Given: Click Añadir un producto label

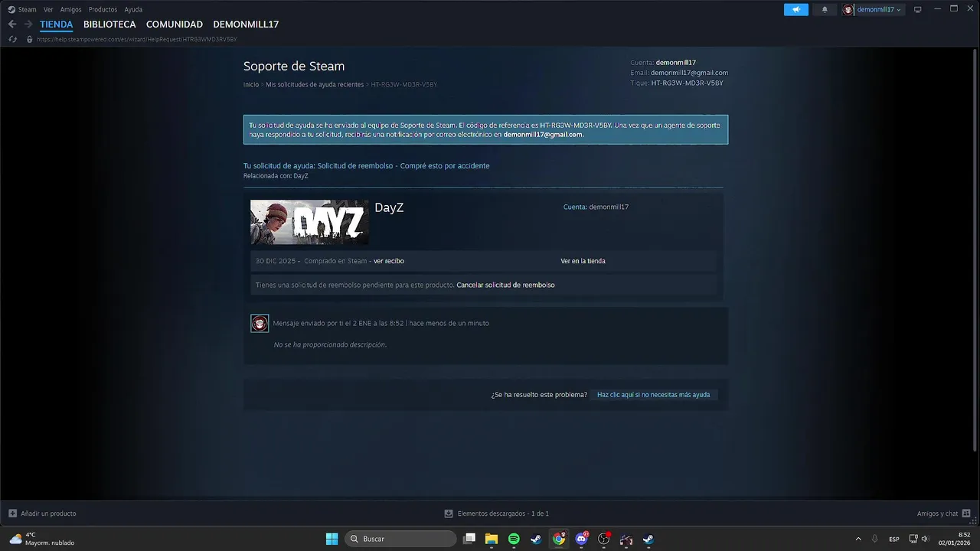Looking at the screenshot, I should coord(48,514).
